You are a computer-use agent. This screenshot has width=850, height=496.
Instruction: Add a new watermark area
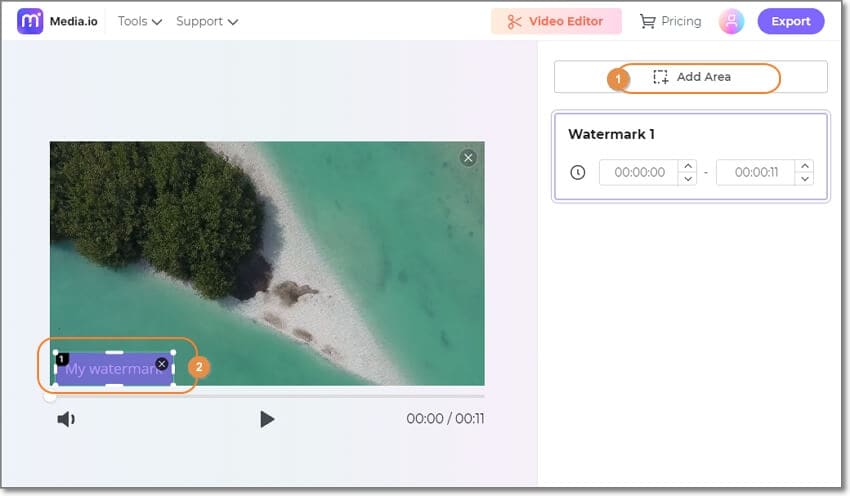click(x=691, y=77)
